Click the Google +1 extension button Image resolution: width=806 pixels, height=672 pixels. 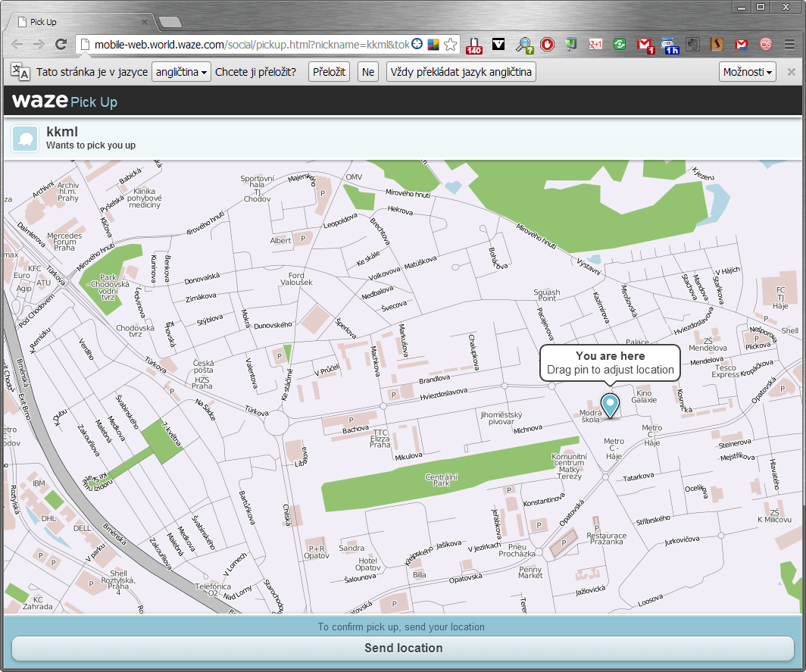[x=595, y=44]
